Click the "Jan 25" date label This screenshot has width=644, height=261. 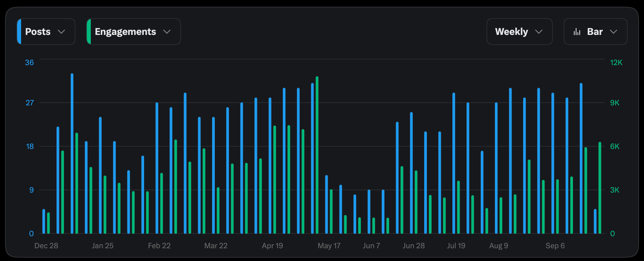coord(103,246)
